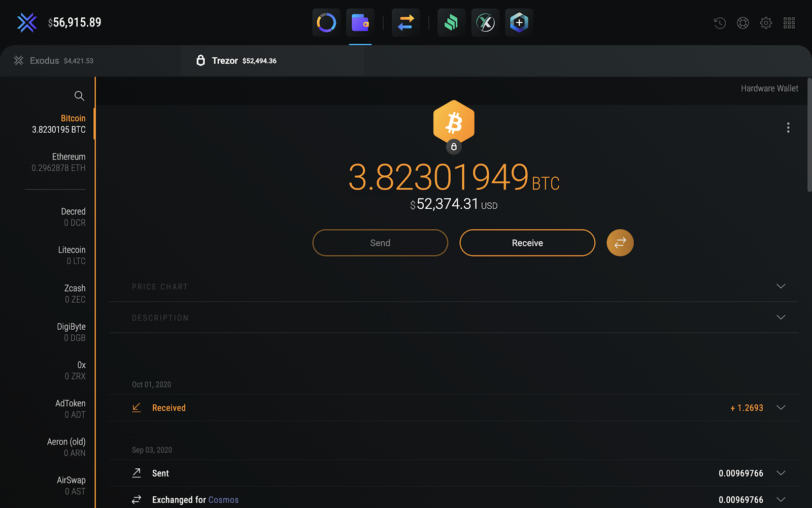
Task: Expand the Received +1.2693 transaction
Action: point(781,407)
